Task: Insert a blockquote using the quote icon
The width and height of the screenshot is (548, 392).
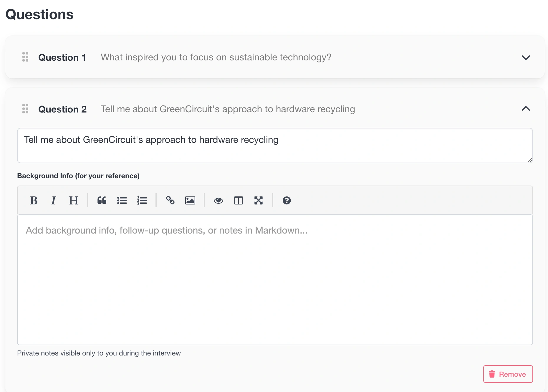Action: [x=102, y=201]
